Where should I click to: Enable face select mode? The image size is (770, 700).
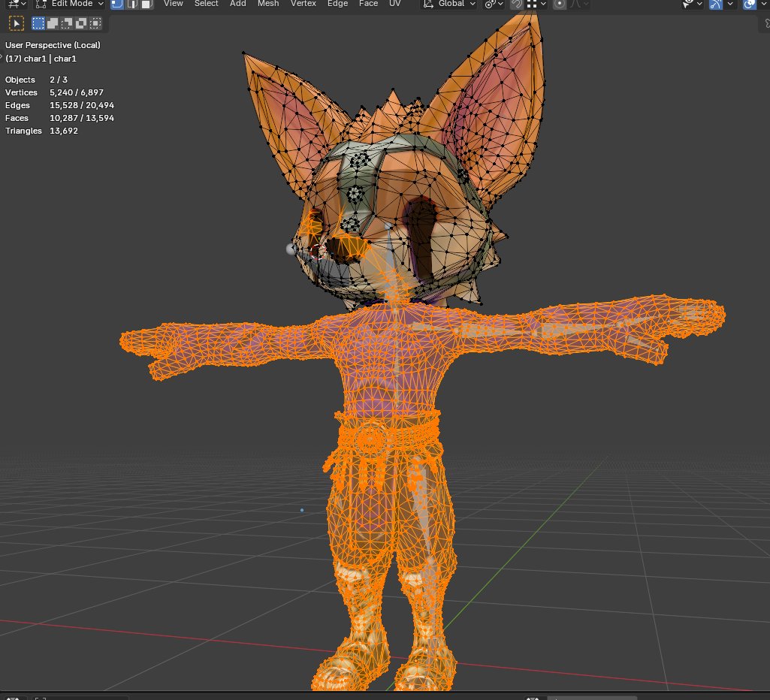[146, 4]
